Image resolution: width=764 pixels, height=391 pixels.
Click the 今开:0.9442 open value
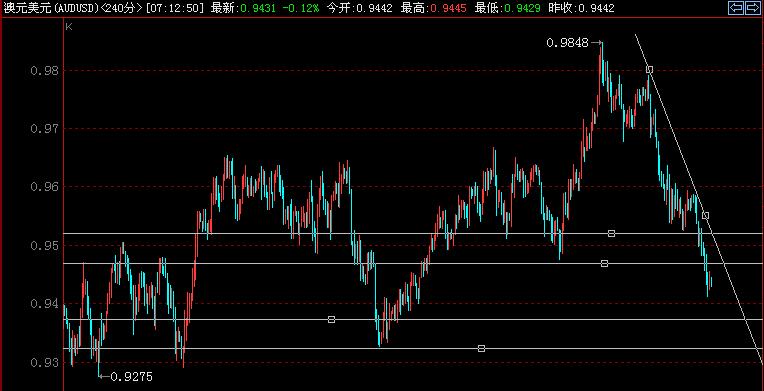[x=359, y=8]
